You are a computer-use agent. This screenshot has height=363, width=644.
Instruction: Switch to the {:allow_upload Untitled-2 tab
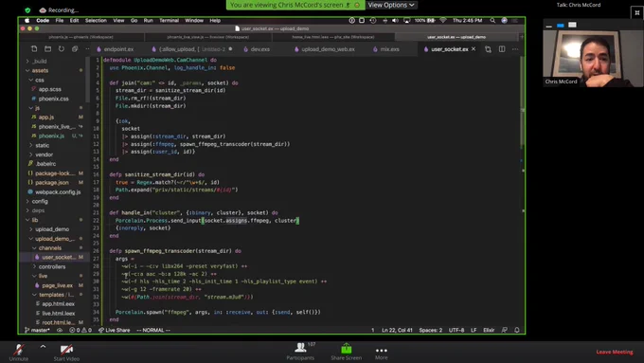(x=192, y=49)
